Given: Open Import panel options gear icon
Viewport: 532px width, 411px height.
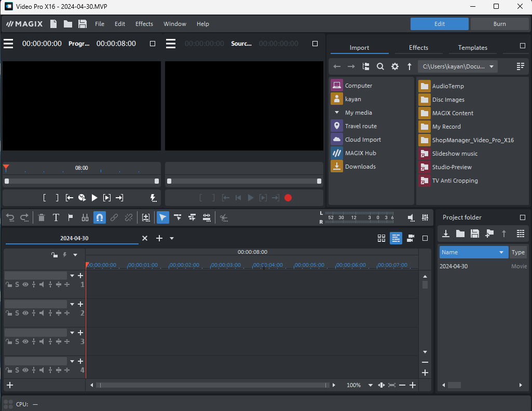Looking at the screenshot, I should pyautogui.click(x=395, y=66).
